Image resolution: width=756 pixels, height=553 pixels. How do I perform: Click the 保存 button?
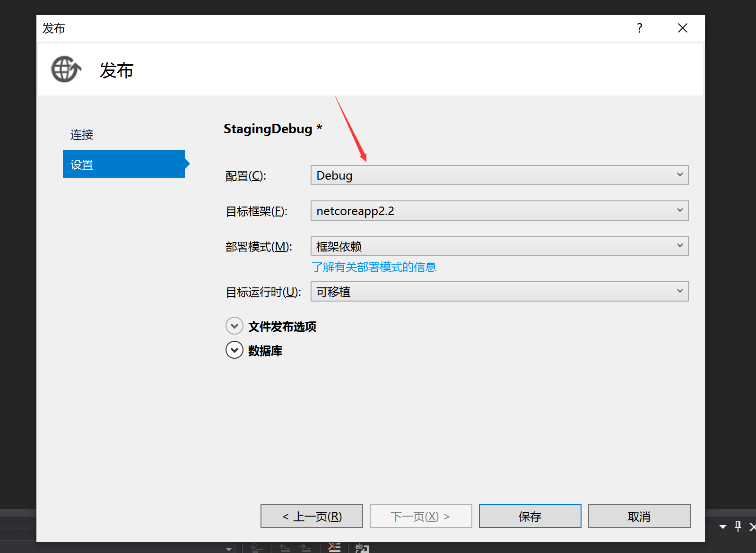click(530, 516)
